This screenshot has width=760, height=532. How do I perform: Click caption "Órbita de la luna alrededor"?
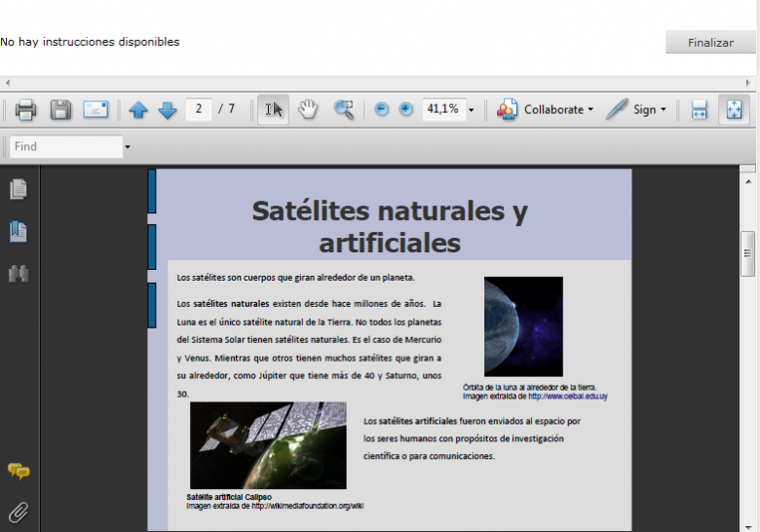pyautogui.click(x=529, y=388)
